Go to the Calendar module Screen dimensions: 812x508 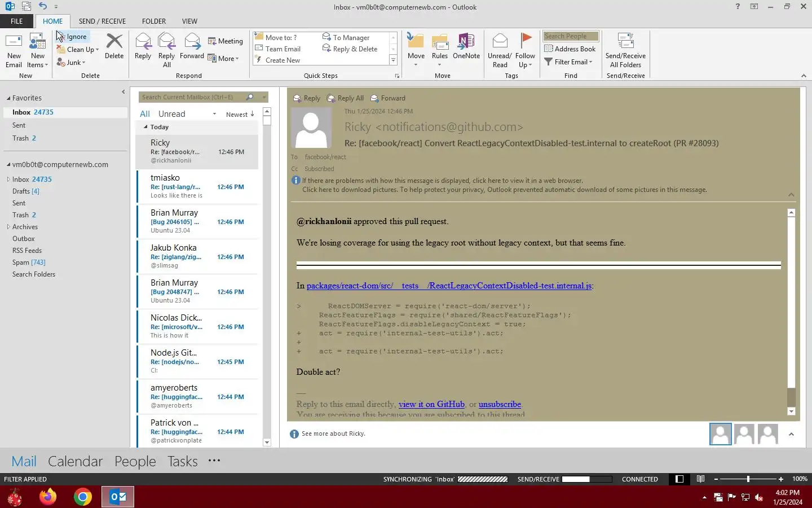[x=75, y=461]
